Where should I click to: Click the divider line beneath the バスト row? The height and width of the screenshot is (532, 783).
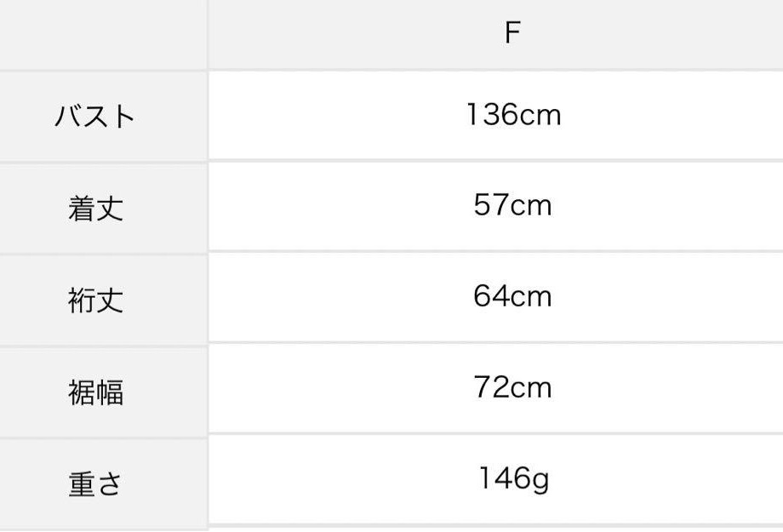pos(391,161)
